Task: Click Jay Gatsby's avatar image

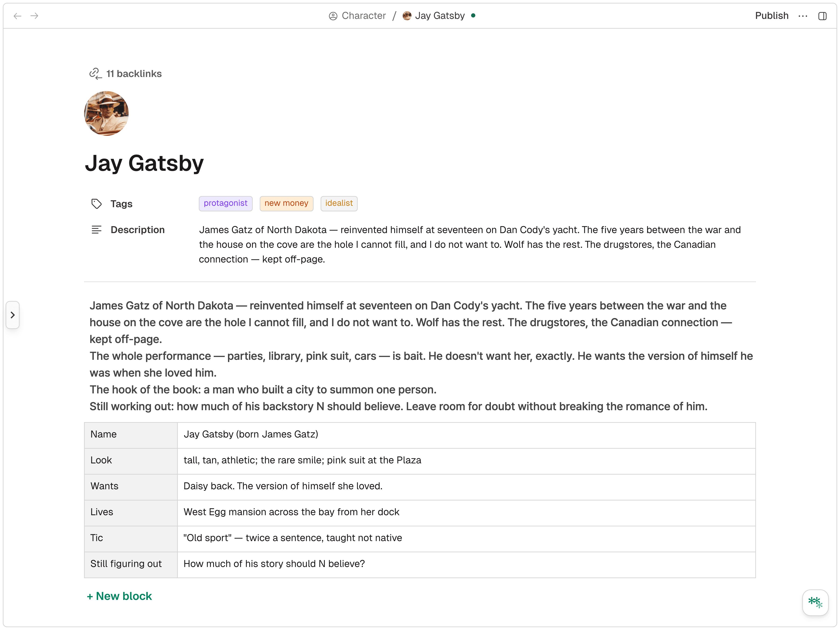Action: [x=106, y=114]
